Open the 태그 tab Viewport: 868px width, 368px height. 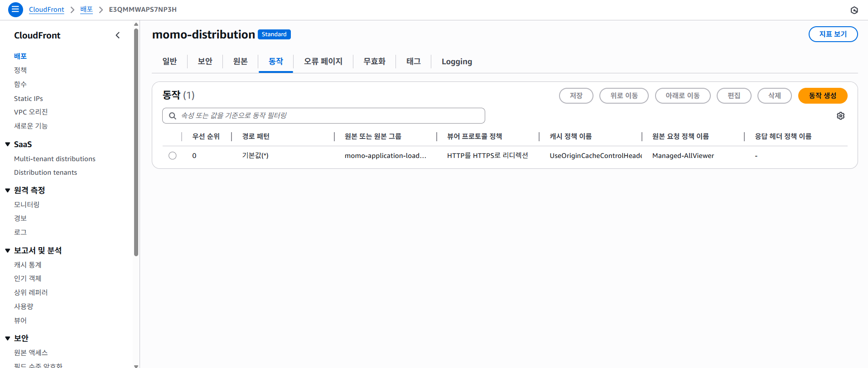point(413,62)
